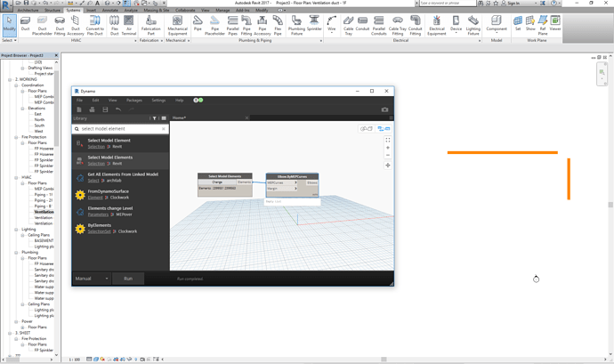This screenshot has width=614, height=364.
Task: Click Dynamo's new file icon
Action: (79, 109)
